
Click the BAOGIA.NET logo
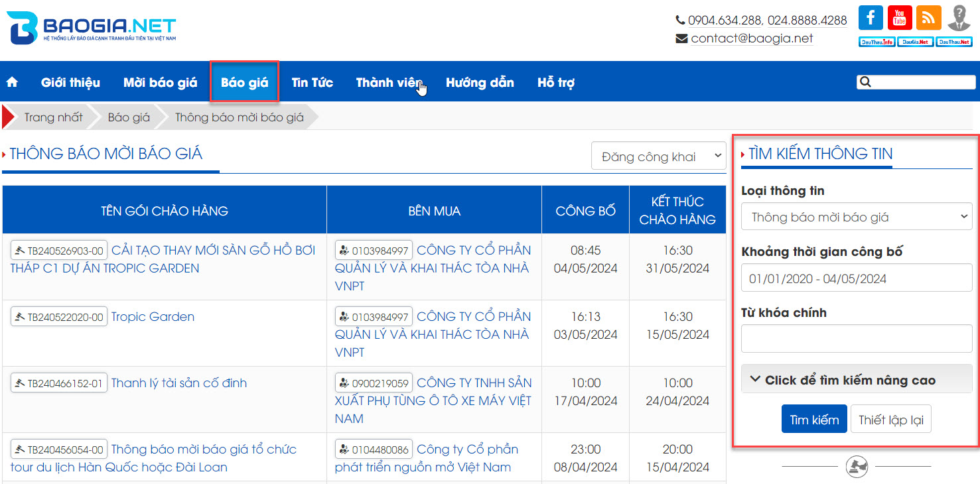click(91, 29)
